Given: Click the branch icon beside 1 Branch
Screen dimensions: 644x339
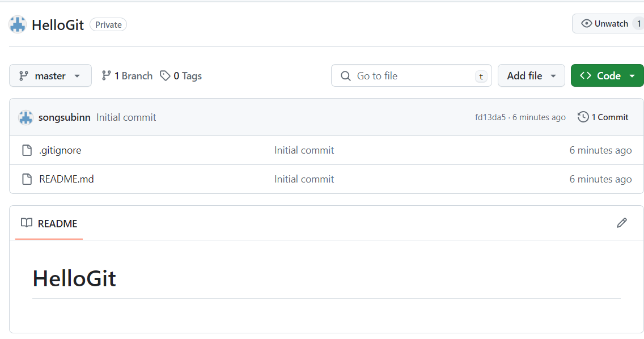Looking at the screenshot, I should [106, 76].
